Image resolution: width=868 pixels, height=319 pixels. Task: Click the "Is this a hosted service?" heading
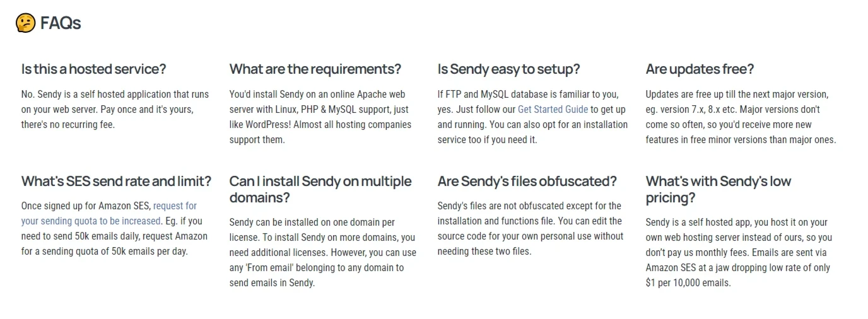coord(93,69)
